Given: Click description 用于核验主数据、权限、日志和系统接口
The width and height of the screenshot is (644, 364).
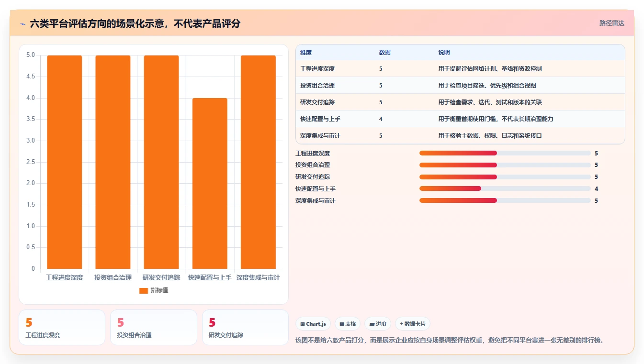Looking at the screenshot, I should 490,136.
